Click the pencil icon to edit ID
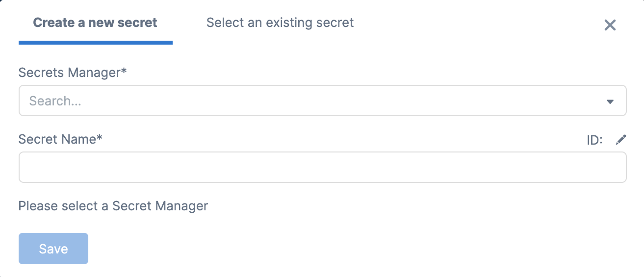 coord(621,140)
